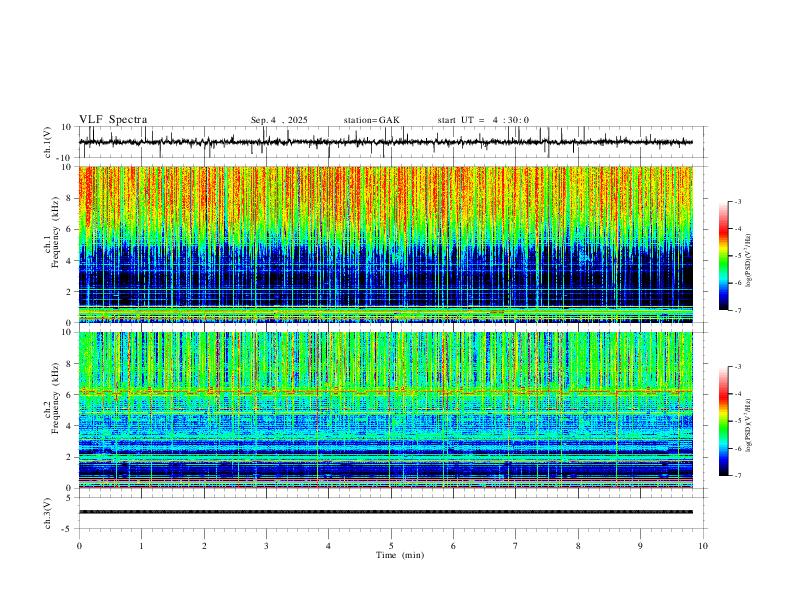Screen dimensions: 792x612
Task: Click time axis tick label "9"
Action: coord(640,546)
